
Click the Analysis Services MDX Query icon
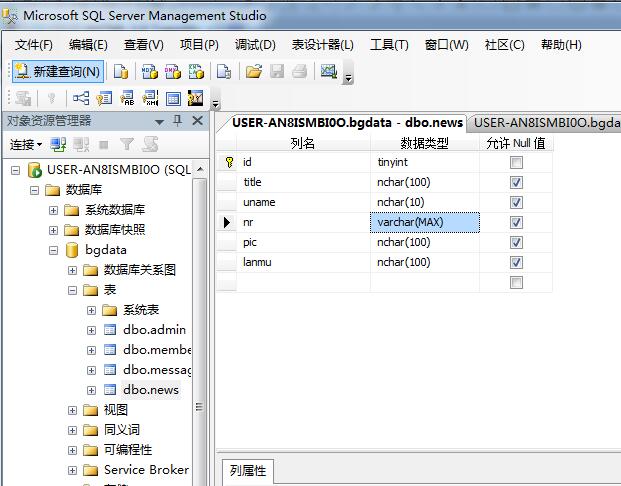tap(149, 72)
